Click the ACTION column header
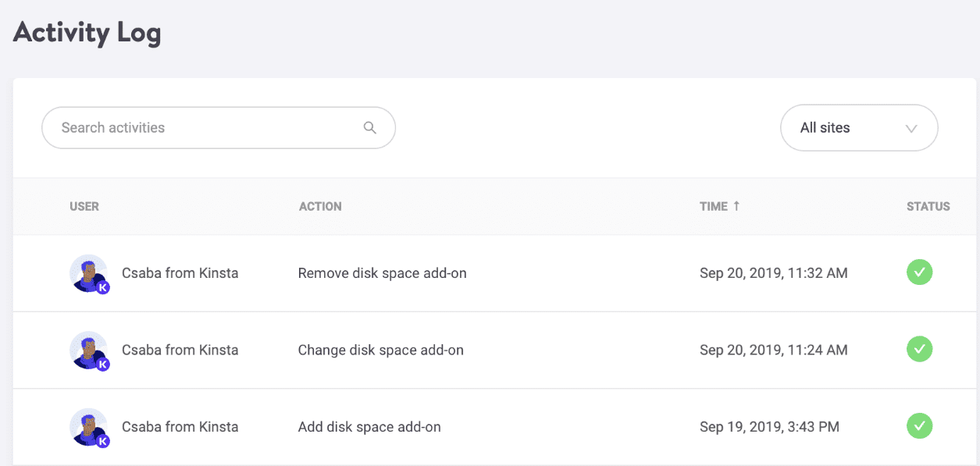 click(x=320, y=207)
